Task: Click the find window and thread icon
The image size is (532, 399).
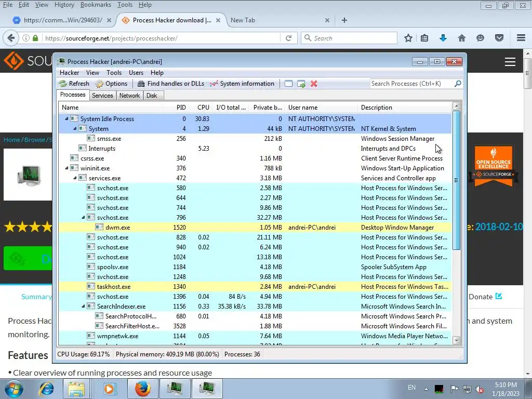Action: 301,84
